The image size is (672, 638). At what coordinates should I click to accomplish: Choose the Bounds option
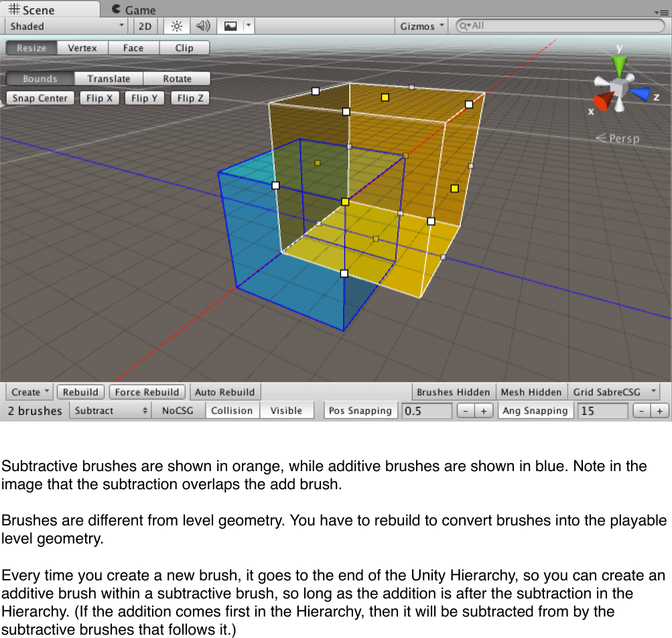coord(40,79)
